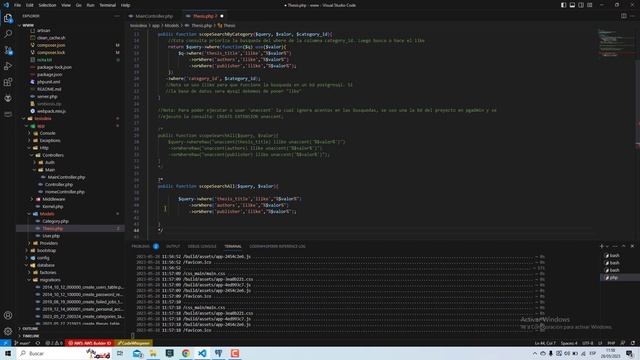Toggle the primary side bar layout button
640x360 pixels.
click(563, 5)
